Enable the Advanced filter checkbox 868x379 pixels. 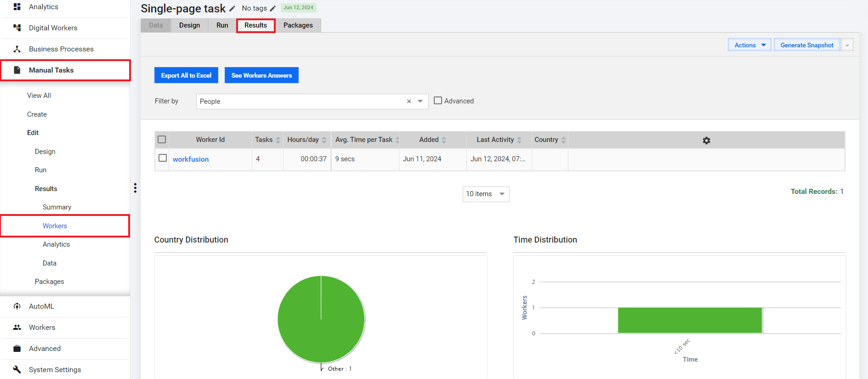[x=438, y=101]
